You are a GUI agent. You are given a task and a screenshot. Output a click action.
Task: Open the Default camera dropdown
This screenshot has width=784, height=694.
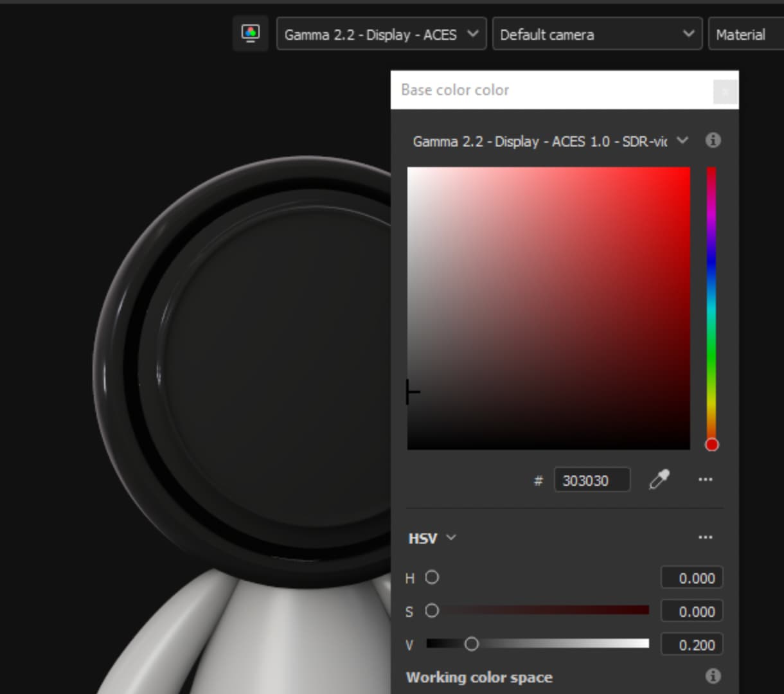coord(596,34)
